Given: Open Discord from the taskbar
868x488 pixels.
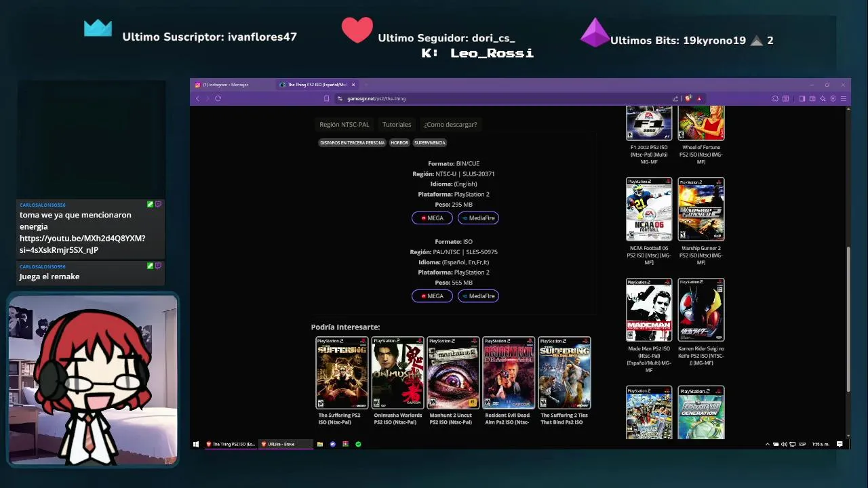Looking at the screenshot, I should pyautogui.click(x=332, y=444).
